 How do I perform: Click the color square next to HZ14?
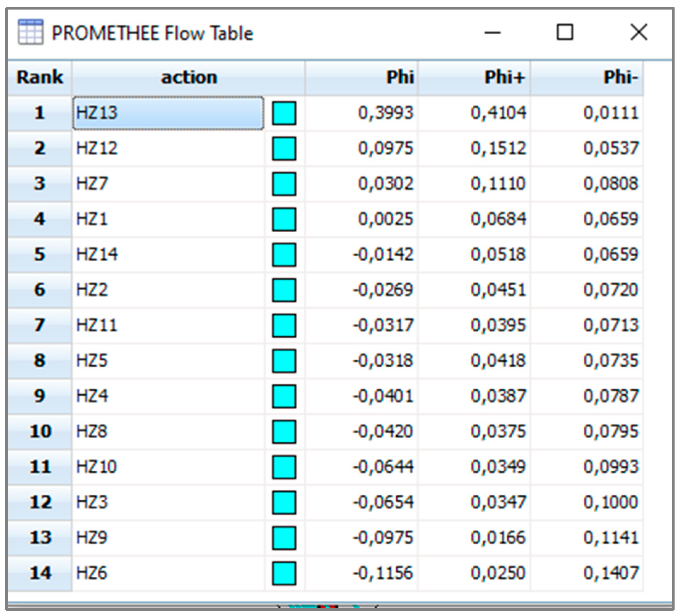[284, 255]
